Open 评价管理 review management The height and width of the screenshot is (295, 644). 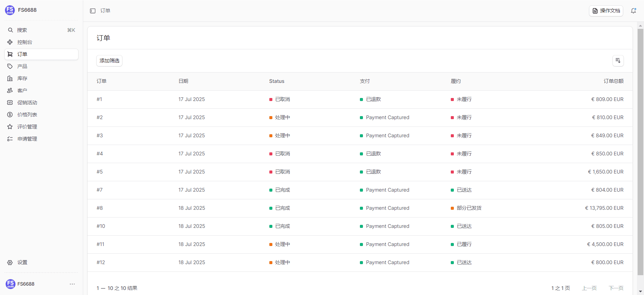tap(27, 127)
